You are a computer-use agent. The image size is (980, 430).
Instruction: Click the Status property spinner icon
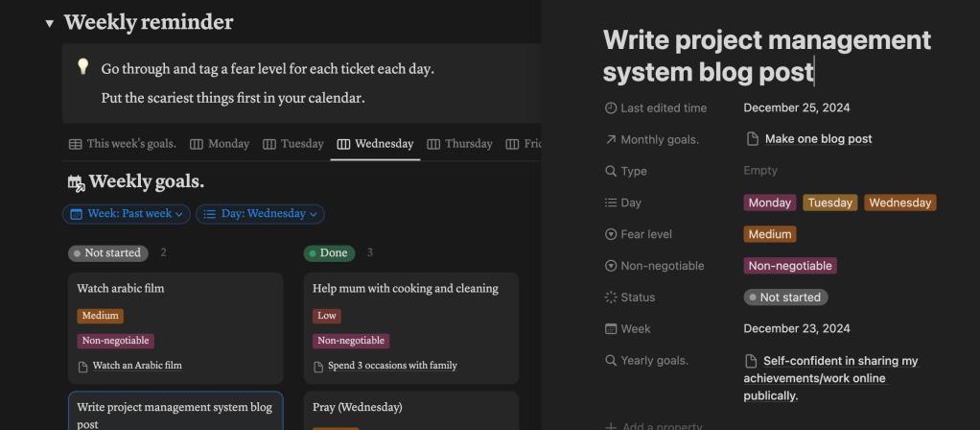(x=611, y=298)
